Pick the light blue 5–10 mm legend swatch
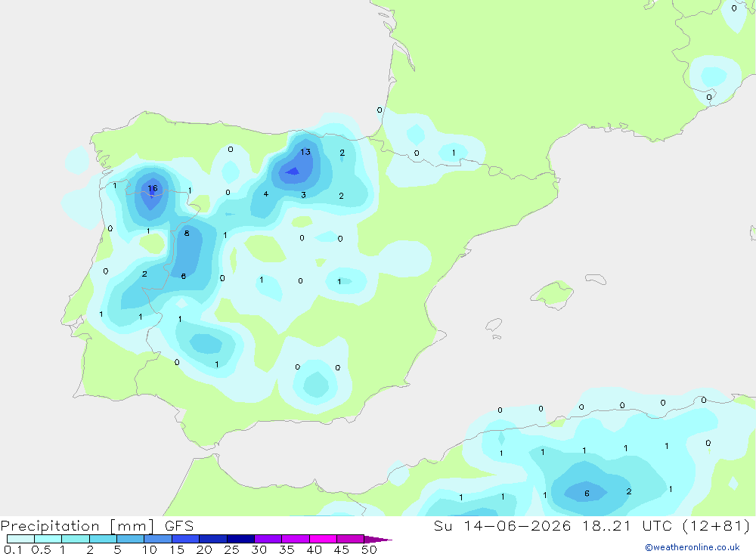The image size is (756, 554). tap(130, 539)
